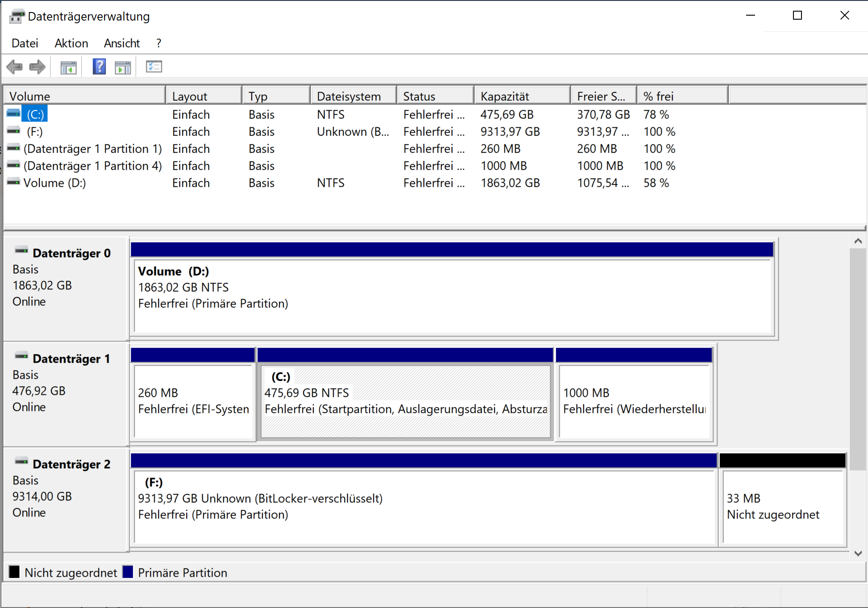
Task: Open the blue question-mark Help icon
Action: (x=99, y=67)
